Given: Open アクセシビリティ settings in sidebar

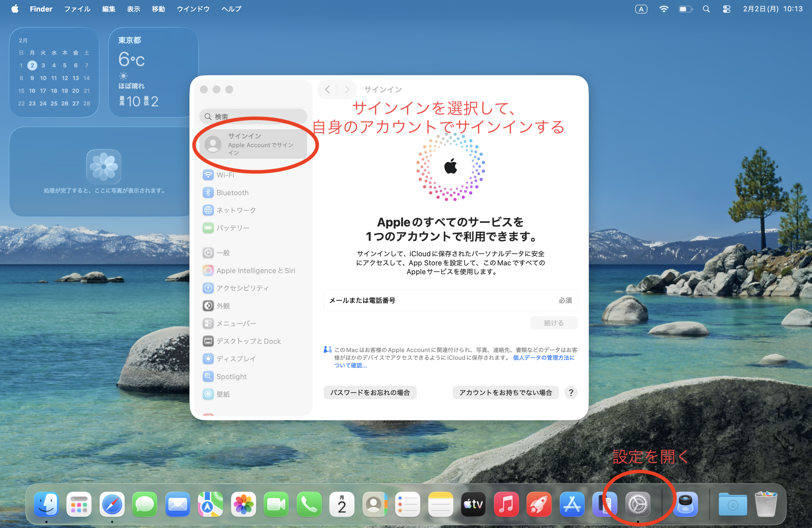Looking at the screenshot, I should [x=253, y=288].
